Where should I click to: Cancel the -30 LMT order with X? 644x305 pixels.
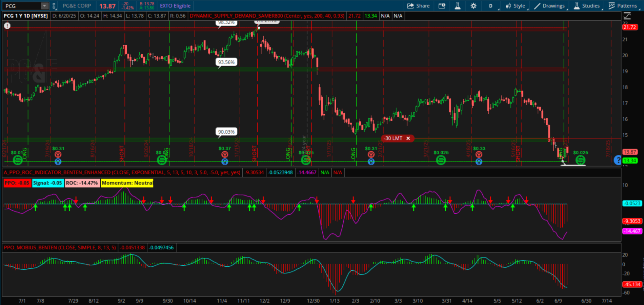(x=408, y=138)
